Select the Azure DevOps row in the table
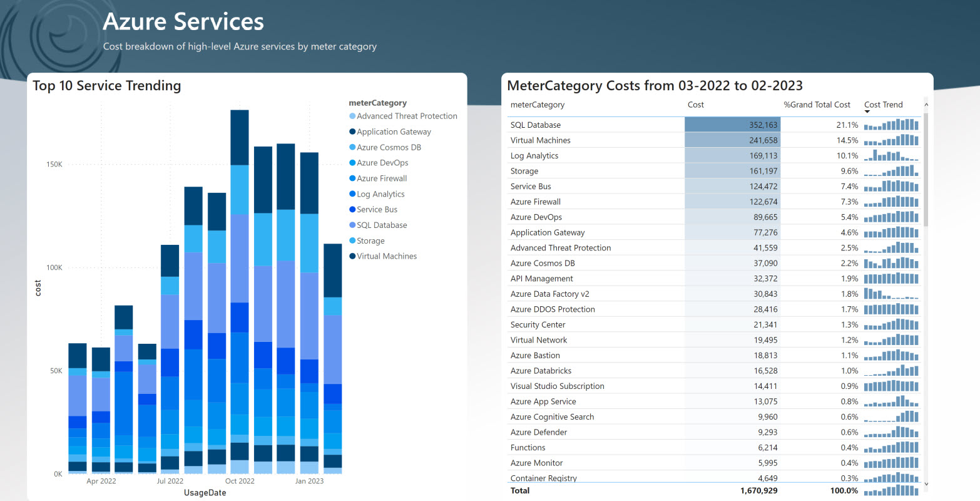Image resolution: width=980 pixels, height=501 pixels. point(714,217)
